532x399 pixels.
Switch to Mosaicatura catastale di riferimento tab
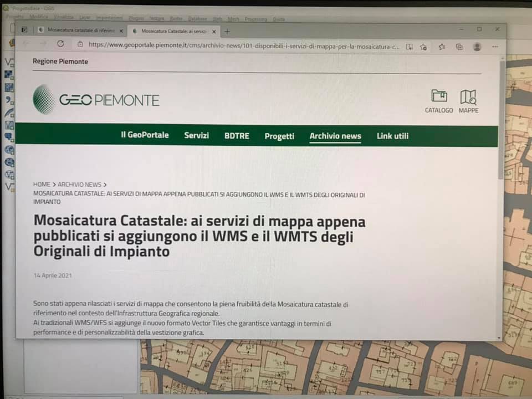click(81, 30)
